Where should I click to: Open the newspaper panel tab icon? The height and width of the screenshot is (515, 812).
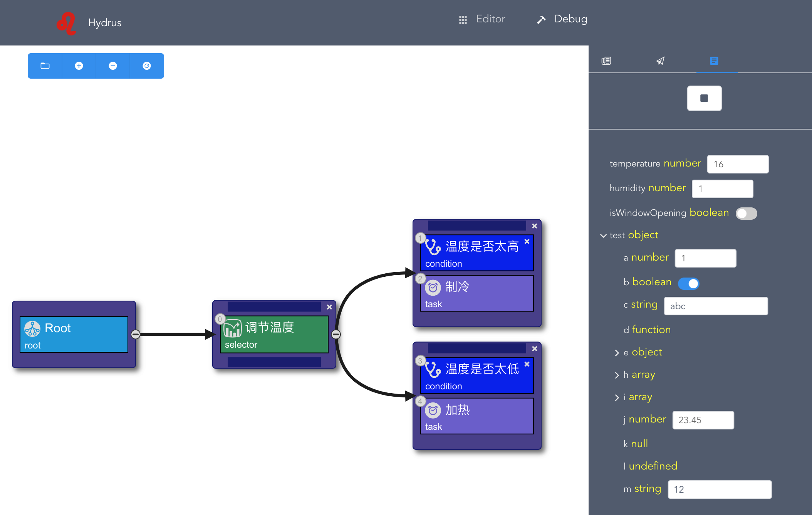coord(606,61)
